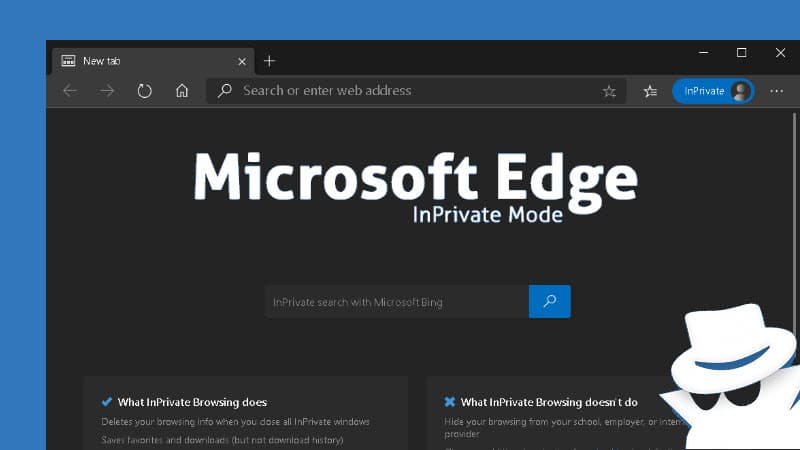Close the Edge window
The image size is (800, 450).
click(x=781, y=53)
